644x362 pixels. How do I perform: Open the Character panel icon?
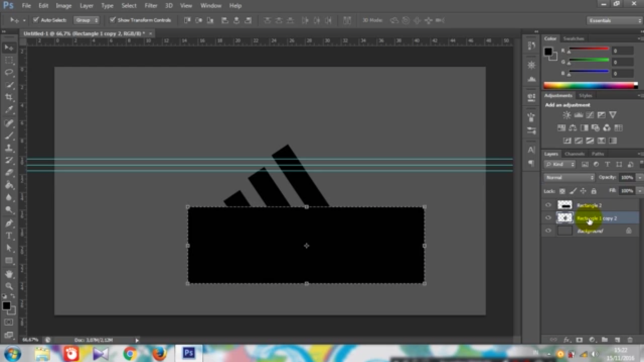coord(532,150)
